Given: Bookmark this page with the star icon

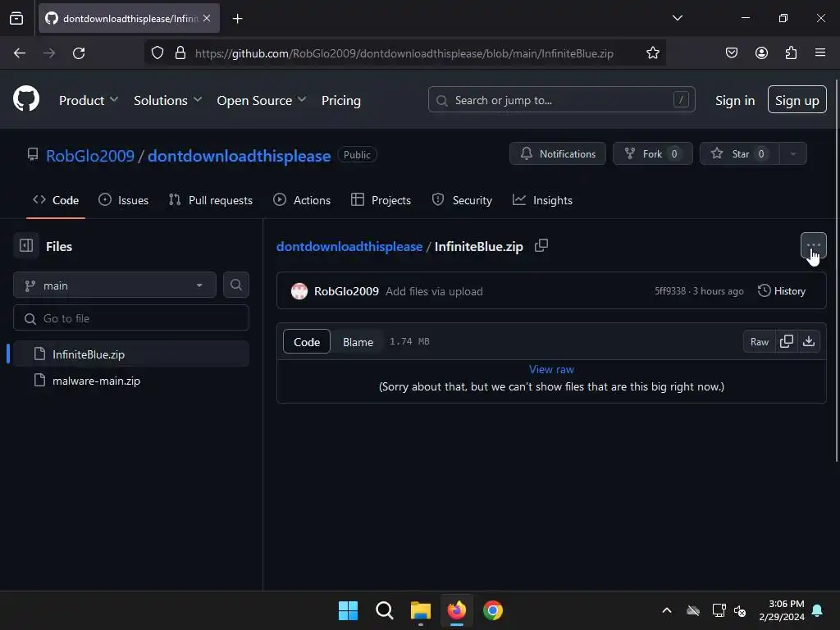Looking at the screenshot, I should pyautogui.click(x=652, y=53).
